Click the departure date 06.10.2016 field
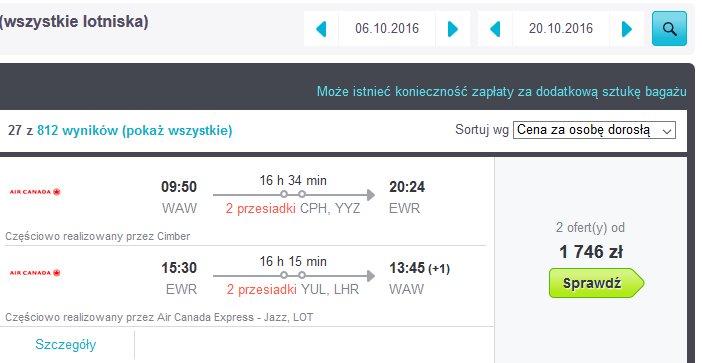The height and width of the screenshot is (363, 702). [x=387, y=29]
